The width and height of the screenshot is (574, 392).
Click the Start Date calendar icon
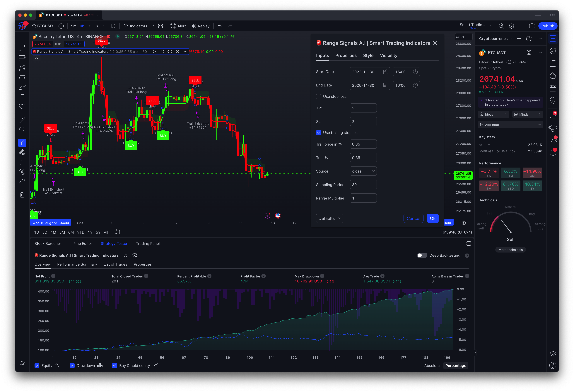[385, 72]
